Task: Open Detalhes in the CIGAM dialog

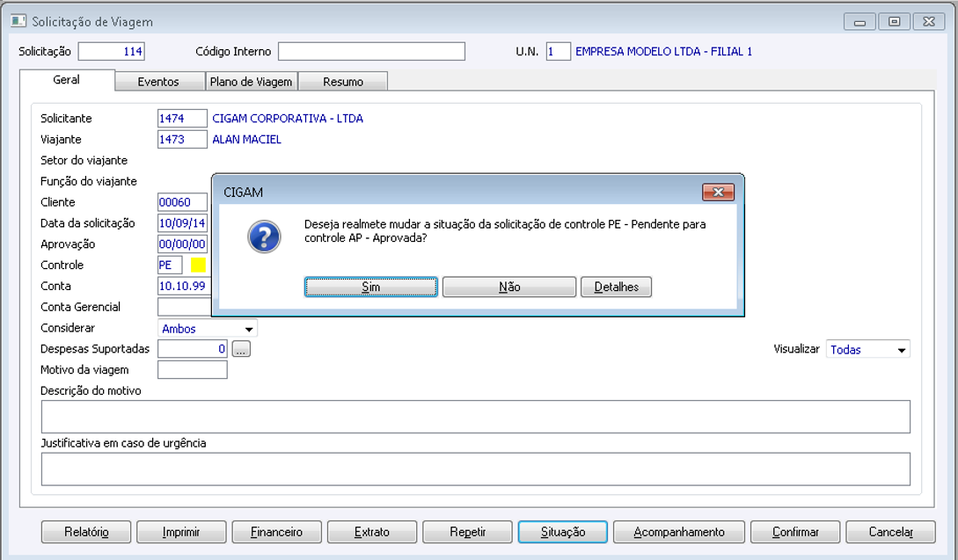Action: (x=616, y=287)
